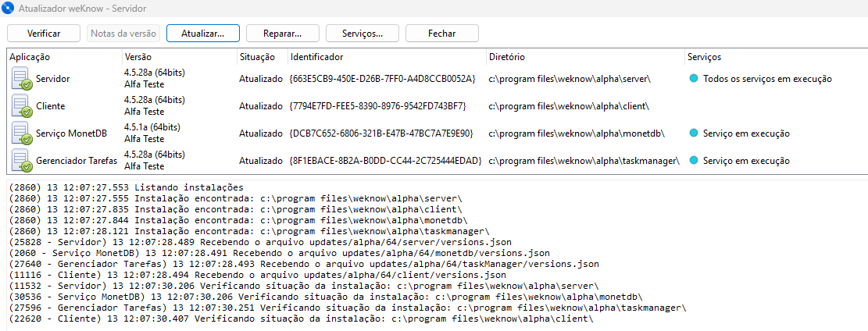Click the Gerenciador Tarefas application icon
The height and width of the screenshot is (331, 868).
[21, 161]
